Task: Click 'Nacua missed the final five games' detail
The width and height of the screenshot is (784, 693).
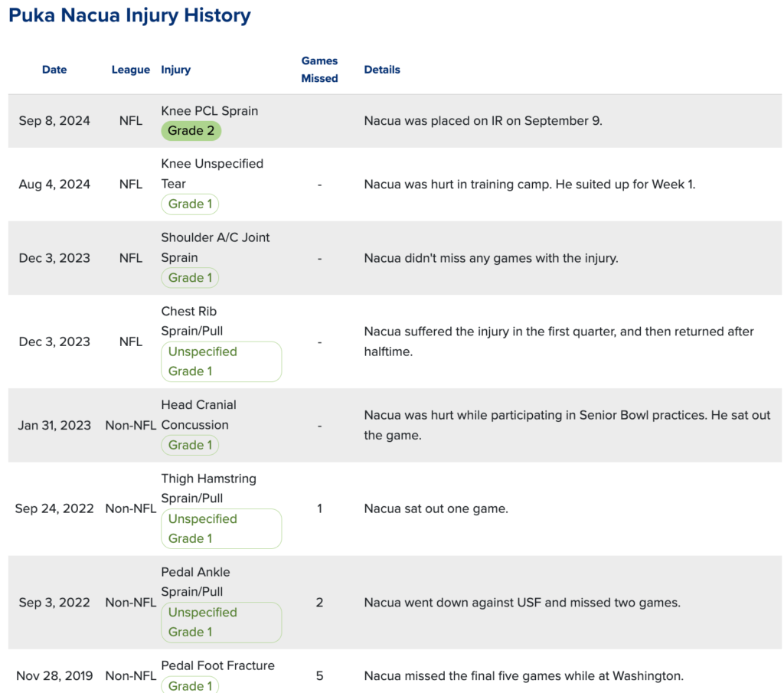Action: click(x=524, y=676)
